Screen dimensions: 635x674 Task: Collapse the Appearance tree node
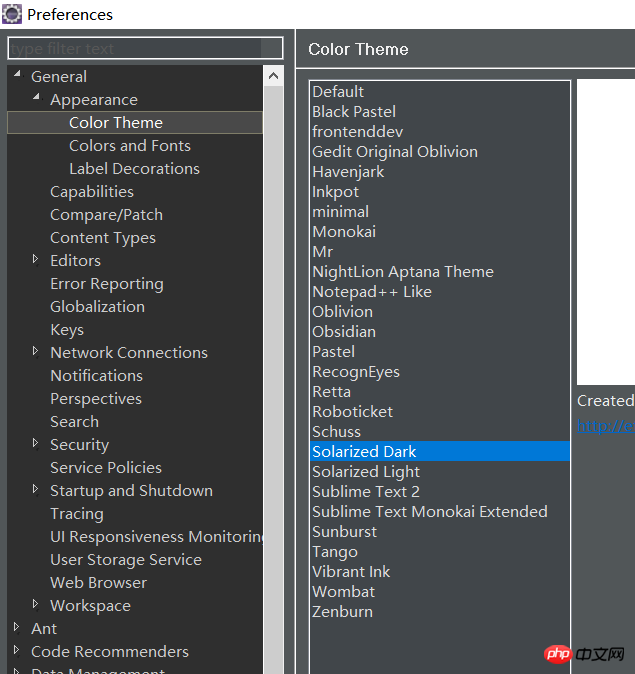[x=36, y=98]
